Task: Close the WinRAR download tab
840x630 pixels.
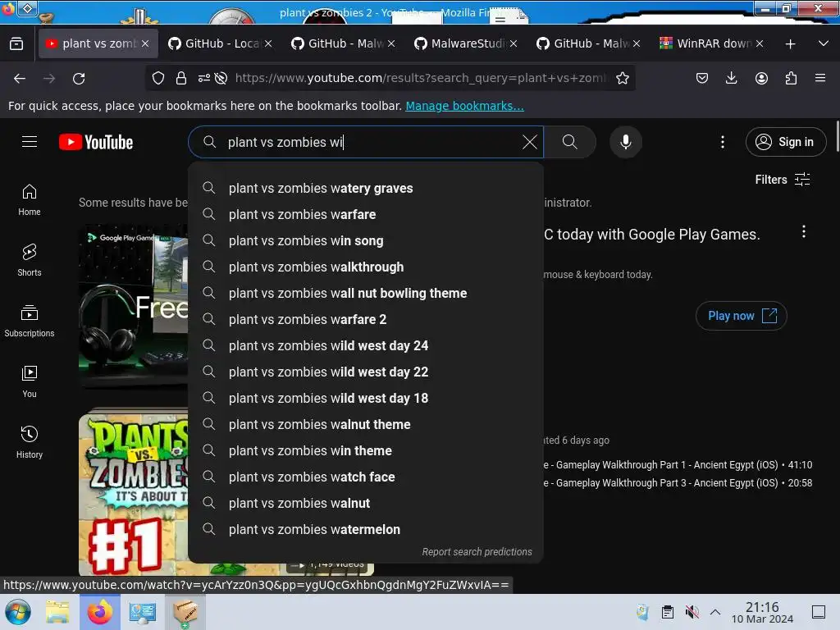Action: coord(759,43)
